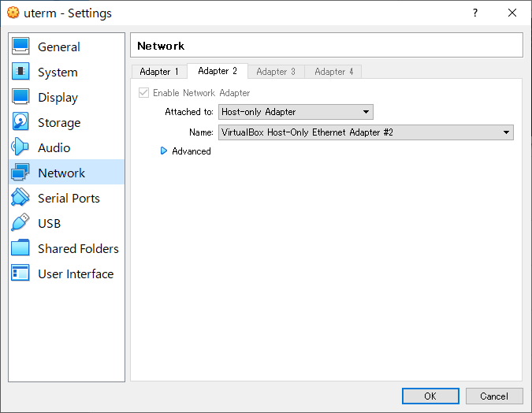
Task: Click the Shared Folders folder icon
Action: pos(20,247)
